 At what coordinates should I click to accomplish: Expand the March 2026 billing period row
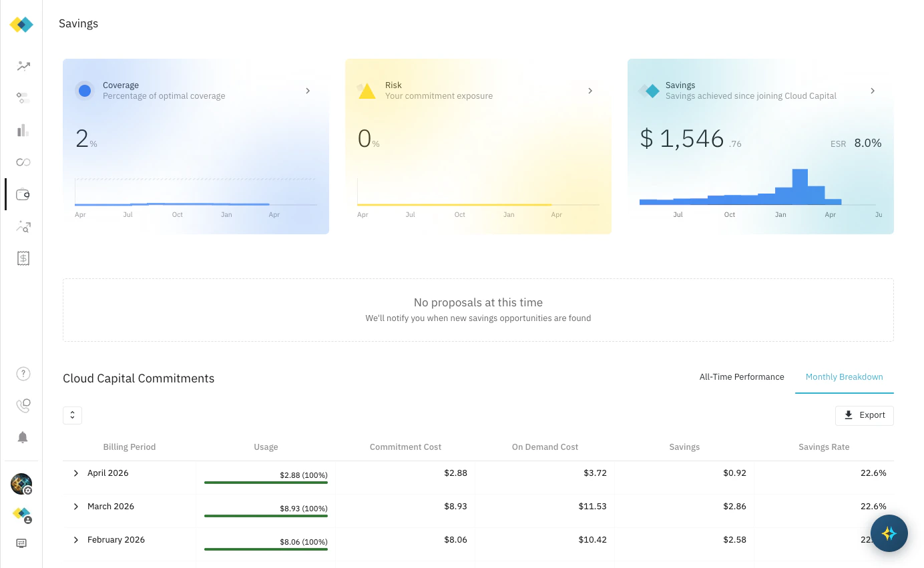(75, 507)
